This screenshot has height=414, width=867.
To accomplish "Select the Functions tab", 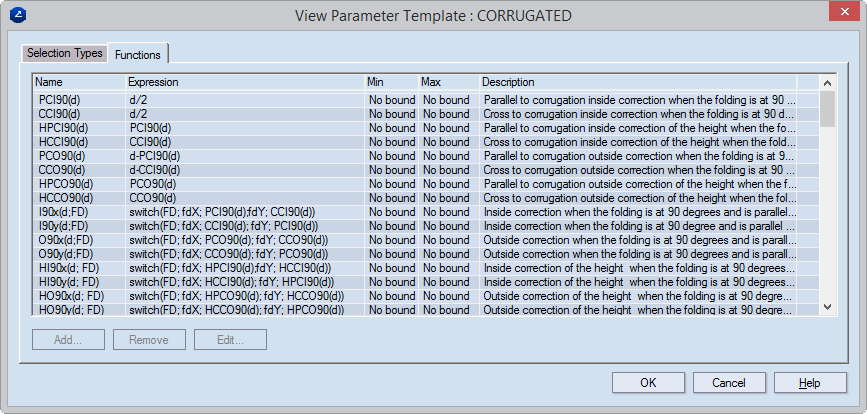I will click(x=138, y=54).
